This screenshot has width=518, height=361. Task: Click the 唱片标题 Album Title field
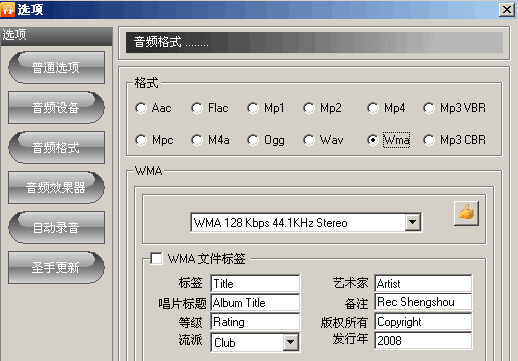click(255, 303)
